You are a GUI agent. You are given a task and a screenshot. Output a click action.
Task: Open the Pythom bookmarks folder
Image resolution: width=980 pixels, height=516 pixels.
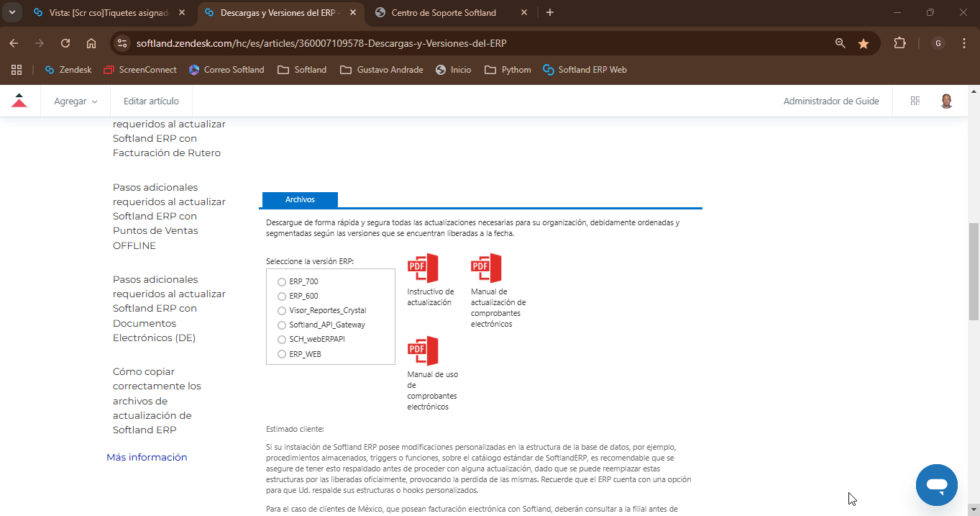(x=508, y=70)
